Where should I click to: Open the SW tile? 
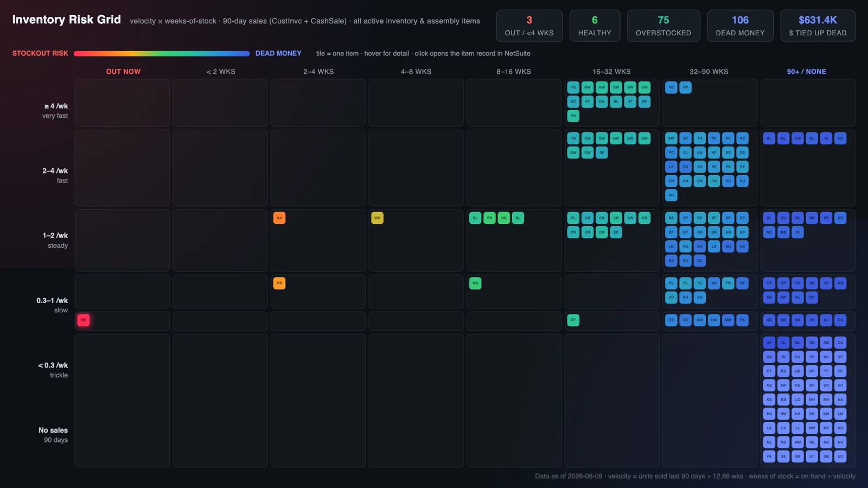671,138
